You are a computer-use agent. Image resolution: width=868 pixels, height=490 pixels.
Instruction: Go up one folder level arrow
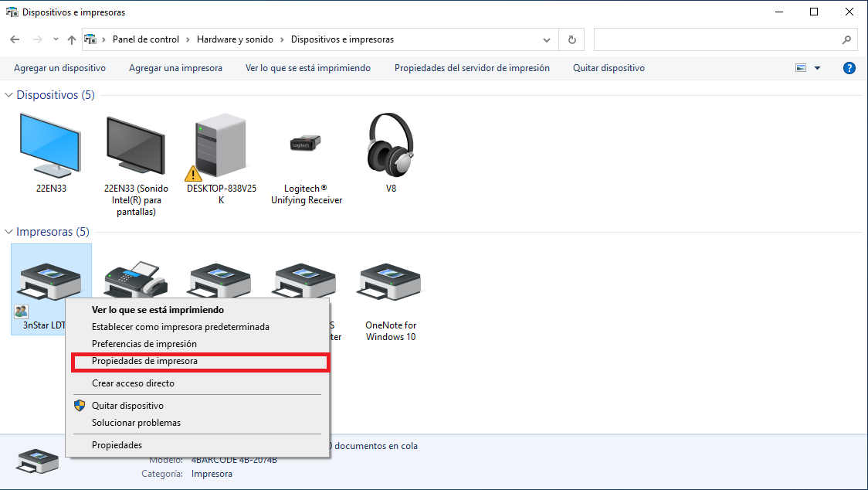tap(71, 39)
